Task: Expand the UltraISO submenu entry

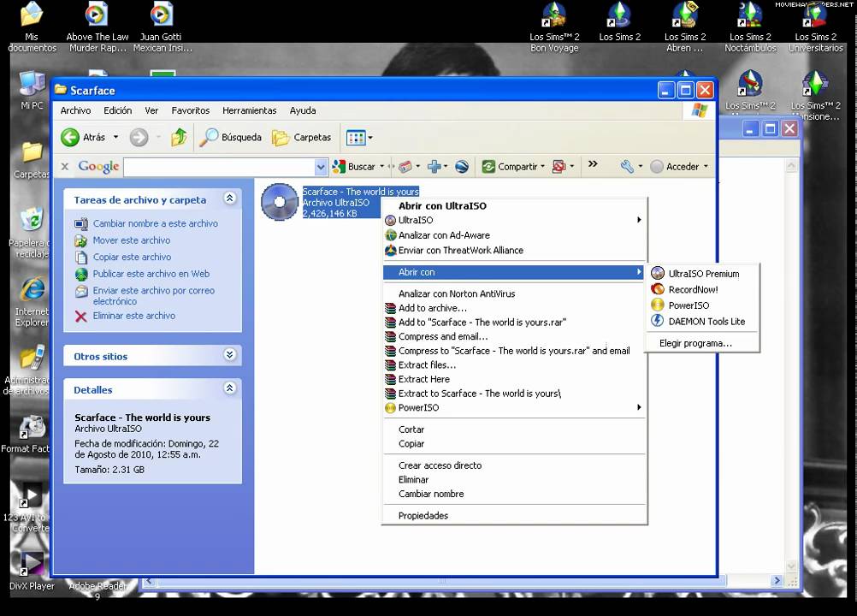Action: pos(514,220)
